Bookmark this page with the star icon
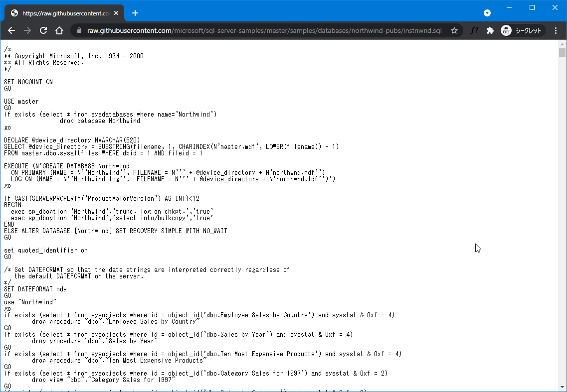 [454, 30]
